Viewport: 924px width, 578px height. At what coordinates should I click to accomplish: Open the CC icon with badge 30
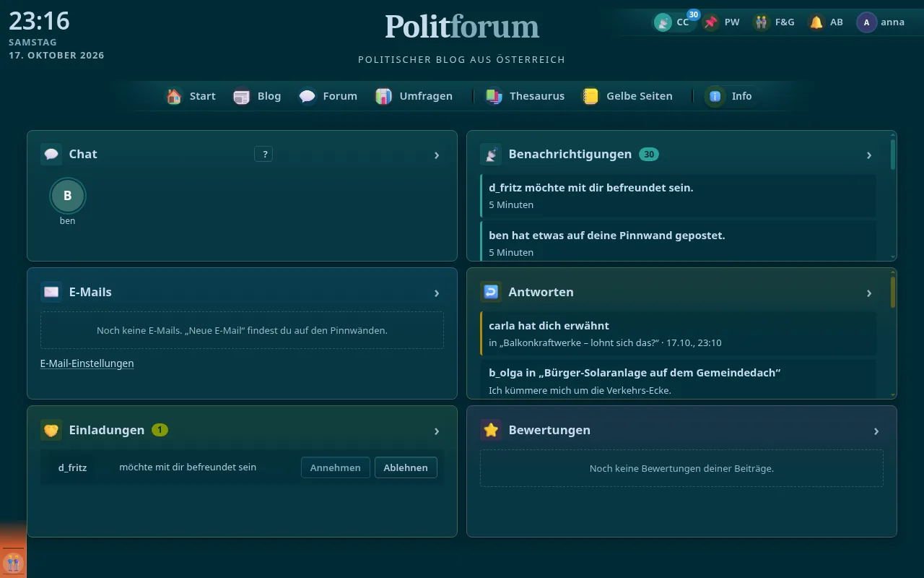pyautogui.click(x=663, y=22)
